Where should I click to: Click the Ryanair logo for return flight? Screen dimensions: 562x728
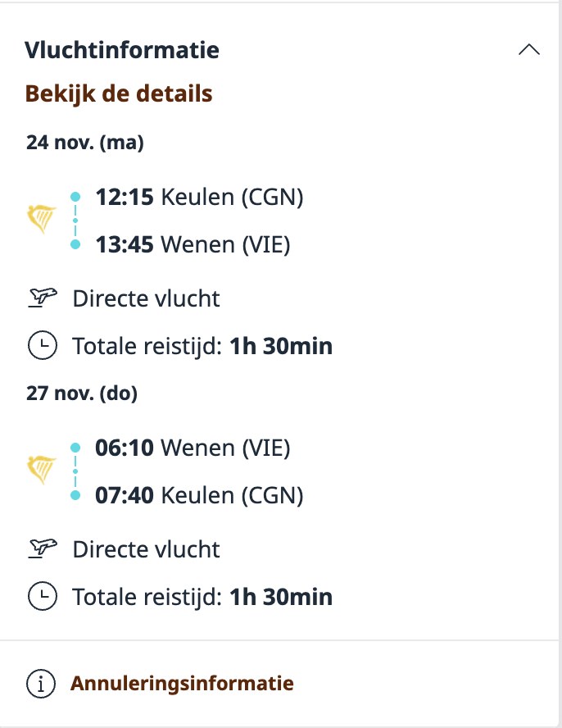click(x=42, y=471)
